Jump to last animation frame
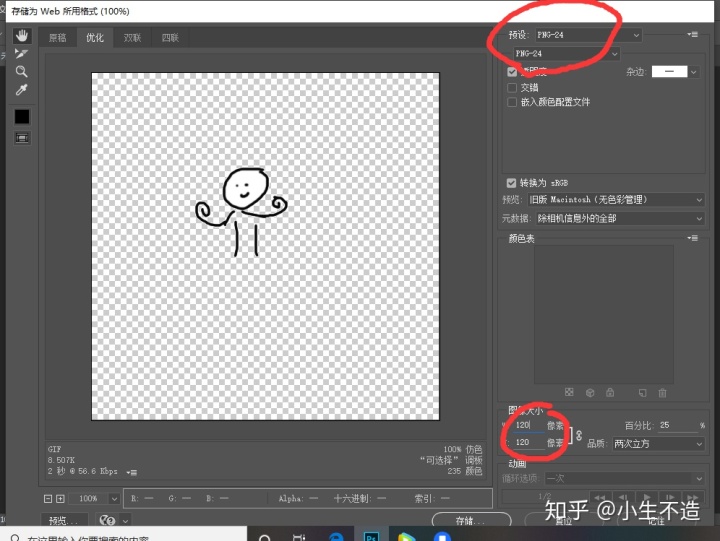 point(693,497)
